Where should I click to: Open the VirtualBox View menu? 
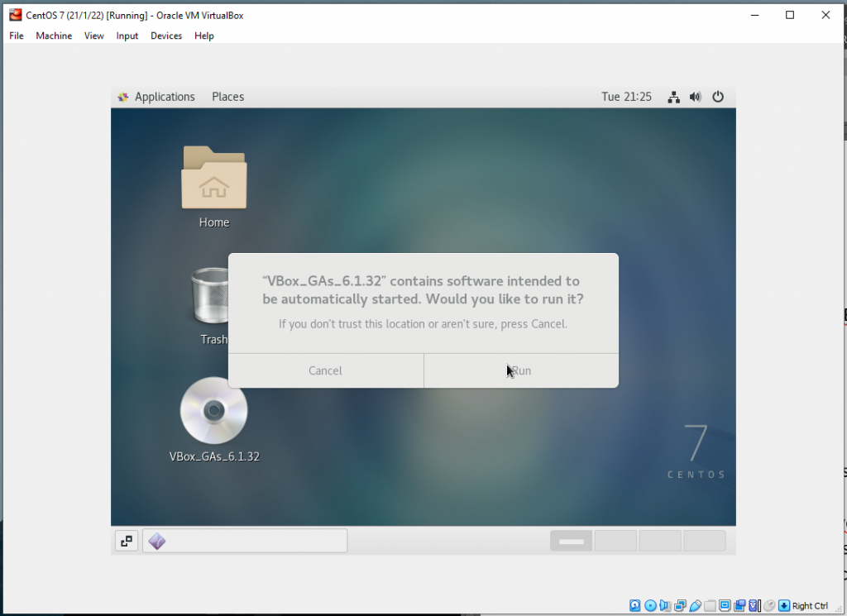[x=94, y=36]
